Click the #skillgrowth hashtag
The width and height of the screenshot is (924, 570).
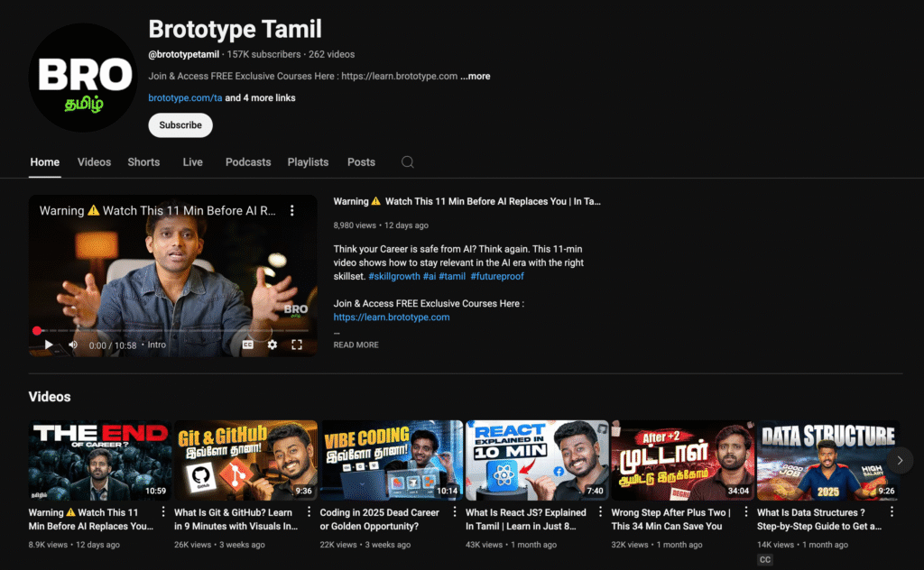(x=394, y=276)
